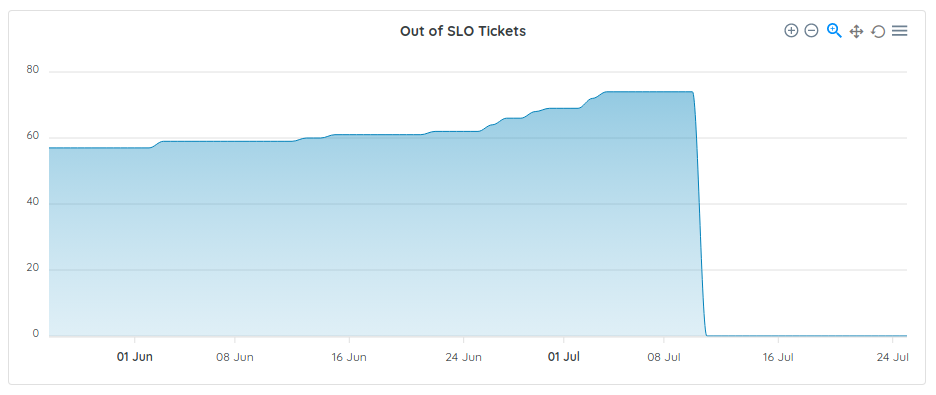
Task: Click the '08 Jun' x-axis label
Action: 235,357
